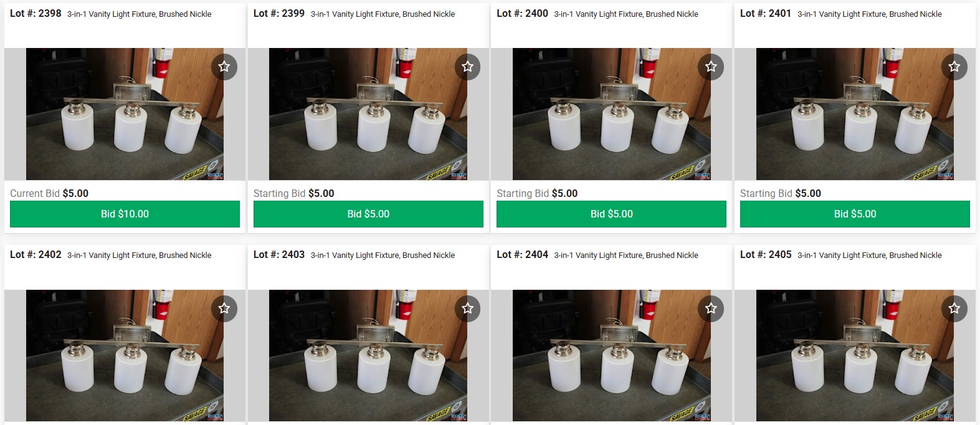View the Lot 2402 fixture thumbnail
Screen dimensions: 980x425
125,355
